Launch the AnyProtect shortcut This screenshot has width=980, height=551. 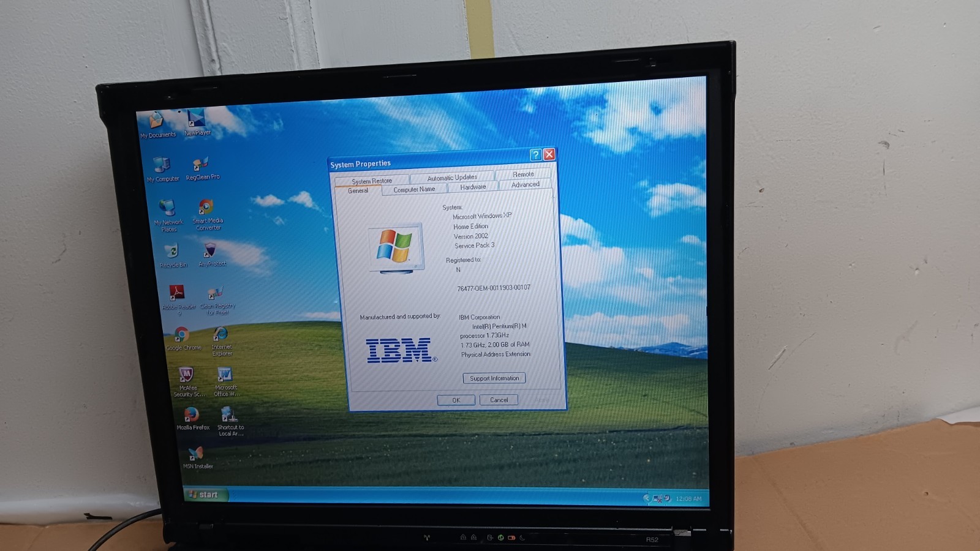[212, 255]
